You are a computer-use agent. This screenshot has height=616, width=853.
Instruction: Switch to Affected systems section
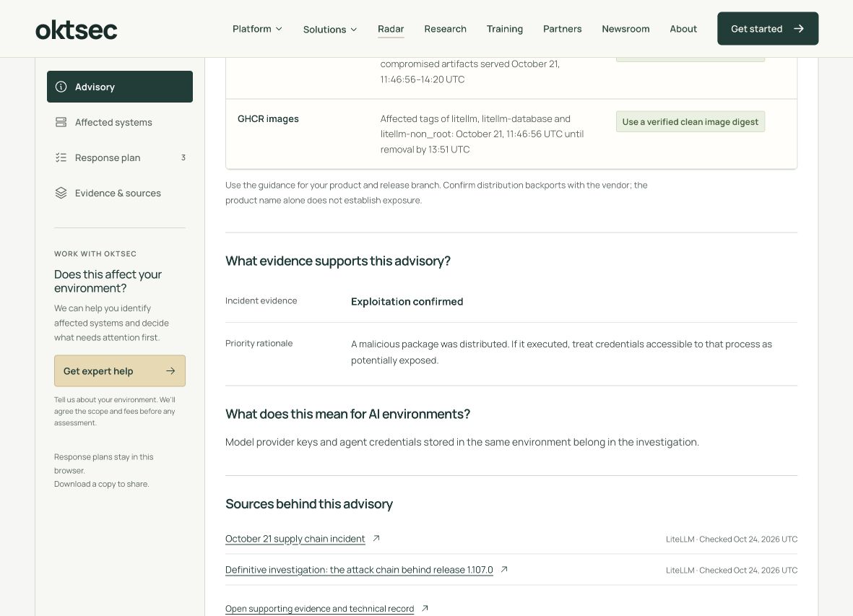point(120,122)
